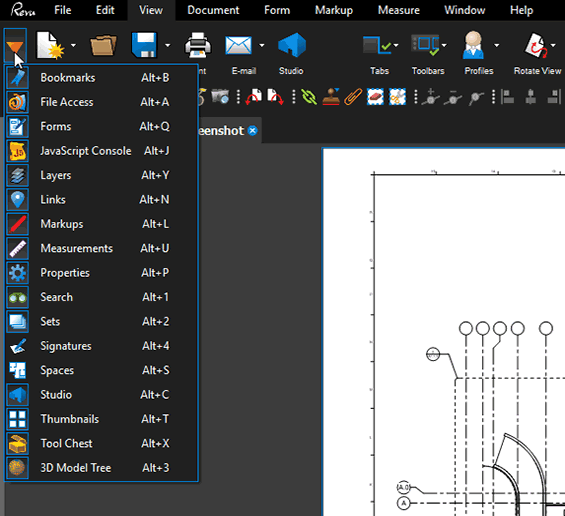This screenshot has height=516, width=565.
Task: Toggle the Measurements panel
Action: 101,248
